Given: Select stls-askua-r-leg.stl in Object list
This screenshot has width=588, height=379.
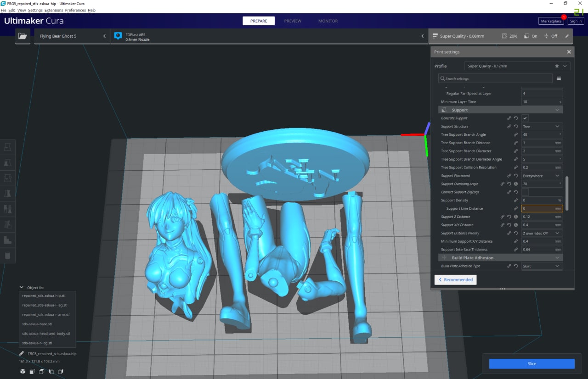Looking at the screenshot, I should point(37,343).
